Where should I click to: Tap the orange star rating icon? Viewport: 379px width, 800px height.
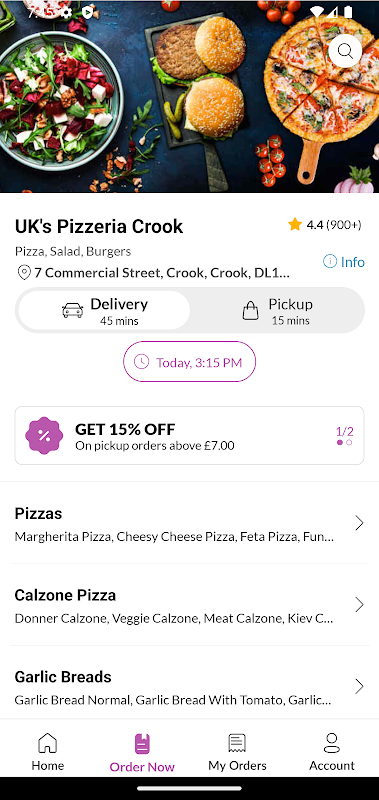295,224
